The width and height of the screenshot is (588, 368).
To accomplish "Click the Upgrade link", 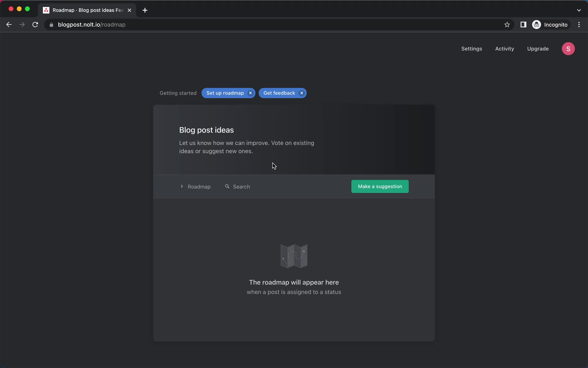I will 538,49.
